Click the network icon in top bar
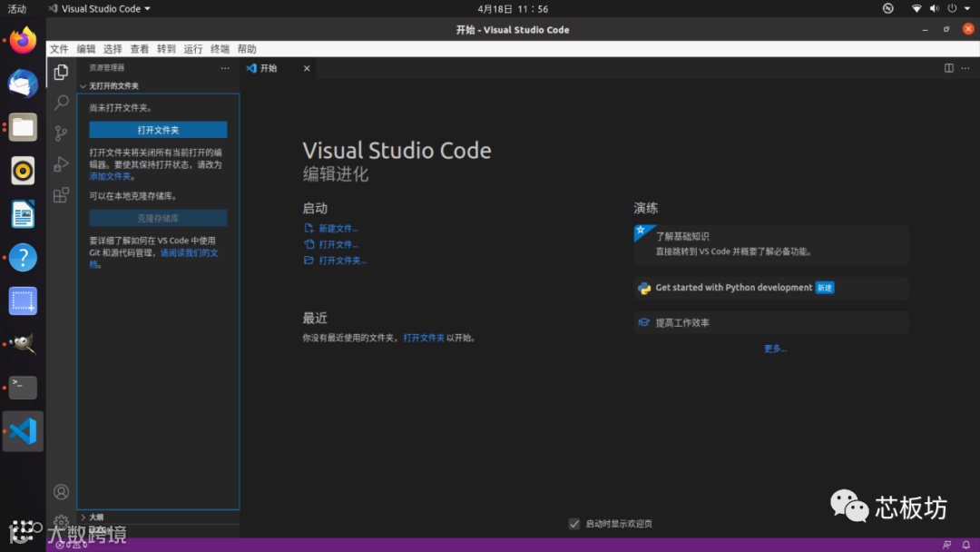980x552 pixels. tap(916, 9)
